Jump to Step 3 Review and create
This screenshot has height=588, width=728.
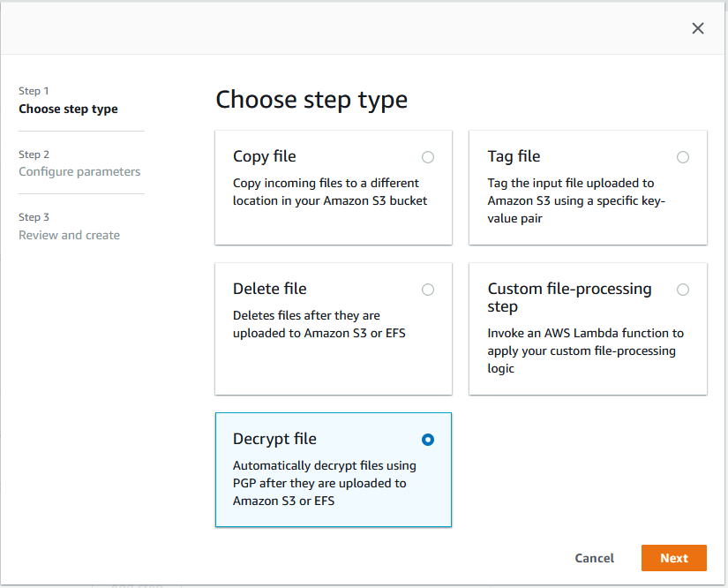(x=69, y=226)
